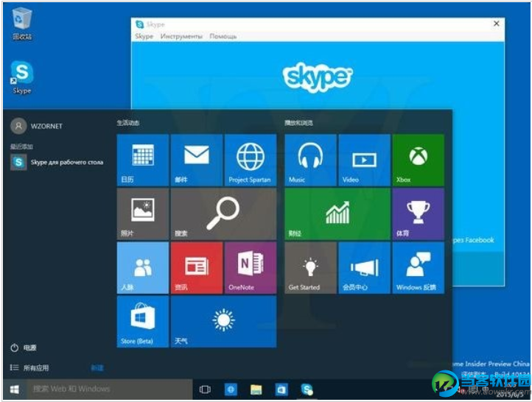
Task: Open the Инструменты menu in Skype
Action: (x=181, y=36)
